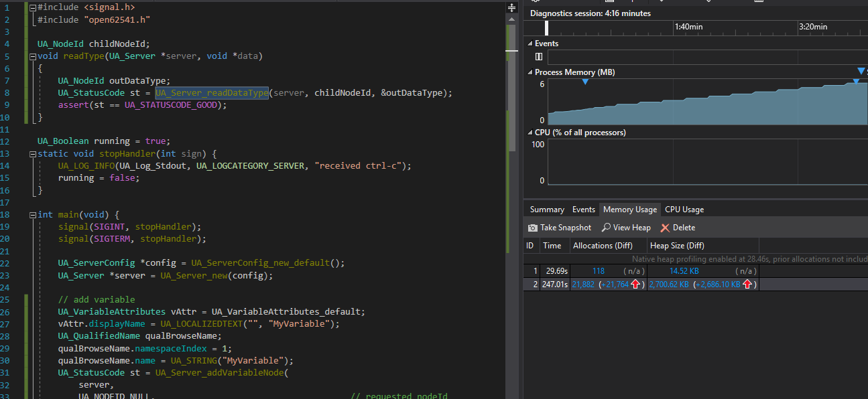Select first snapshot marker on memory graph
This screenshot has width=868, height=399.
point(585,81)
